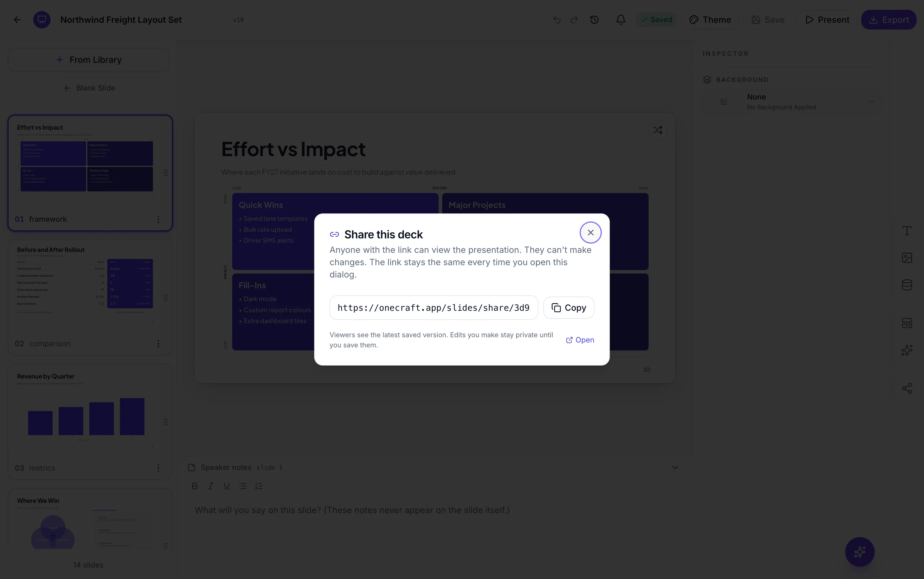Grab drag handle of metrics slide
This screenshot has width=924, height=579.
(165, 422)
